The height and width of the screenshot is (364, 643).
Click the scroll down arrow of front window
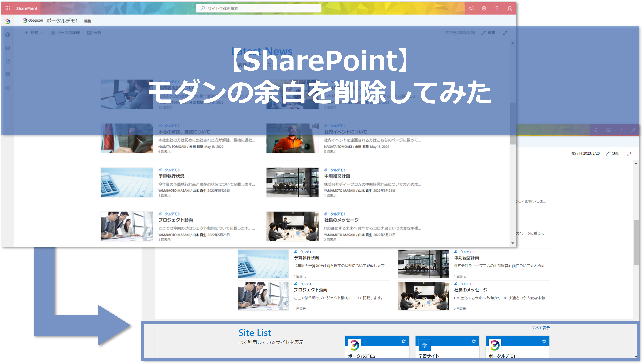pos(513,243)
